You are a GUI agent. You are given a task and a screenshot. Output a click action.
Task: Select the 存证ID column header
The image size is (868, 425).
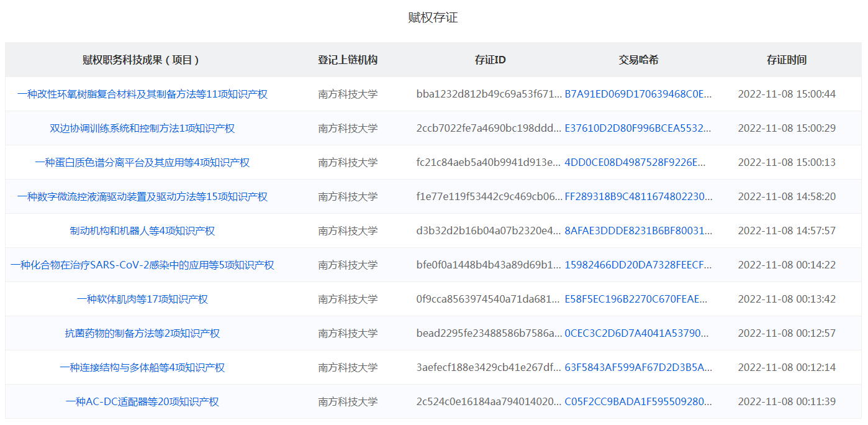tap(491, 60)
